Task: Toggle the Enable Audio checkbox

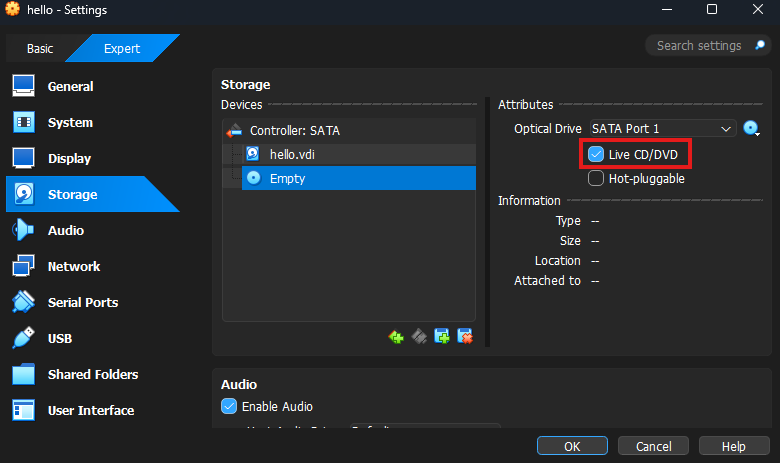Action: (x=229, y=406)
